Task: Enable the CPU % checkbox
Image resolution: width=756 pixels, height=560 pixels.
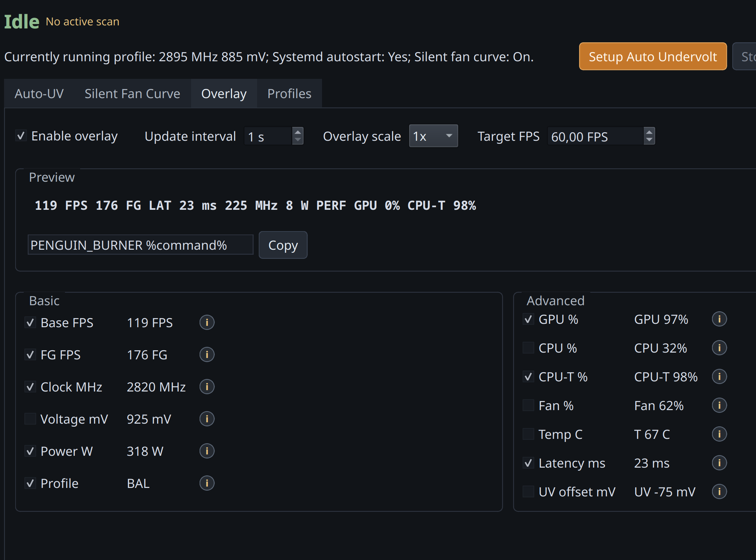Action: pyautogui.click(x=528, y=348)
